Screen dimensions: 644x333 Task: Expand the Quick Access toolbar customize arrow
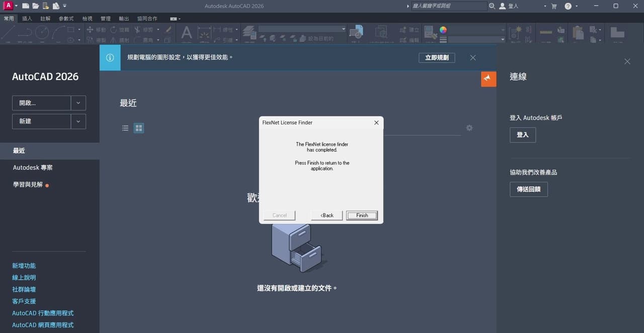point(65,6)
